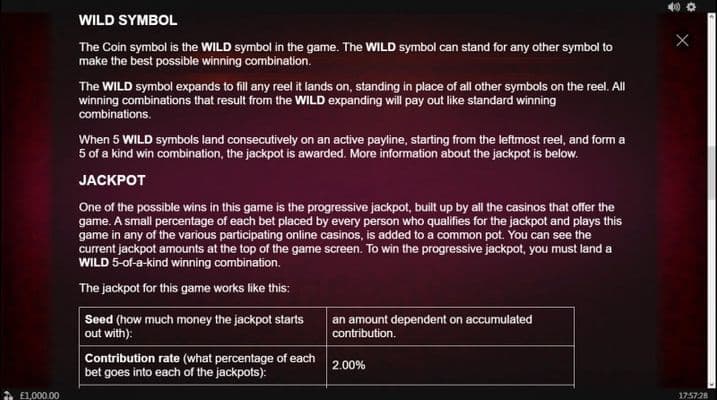Click the WILD SYMBOL heading

click(x=128, y=20)
